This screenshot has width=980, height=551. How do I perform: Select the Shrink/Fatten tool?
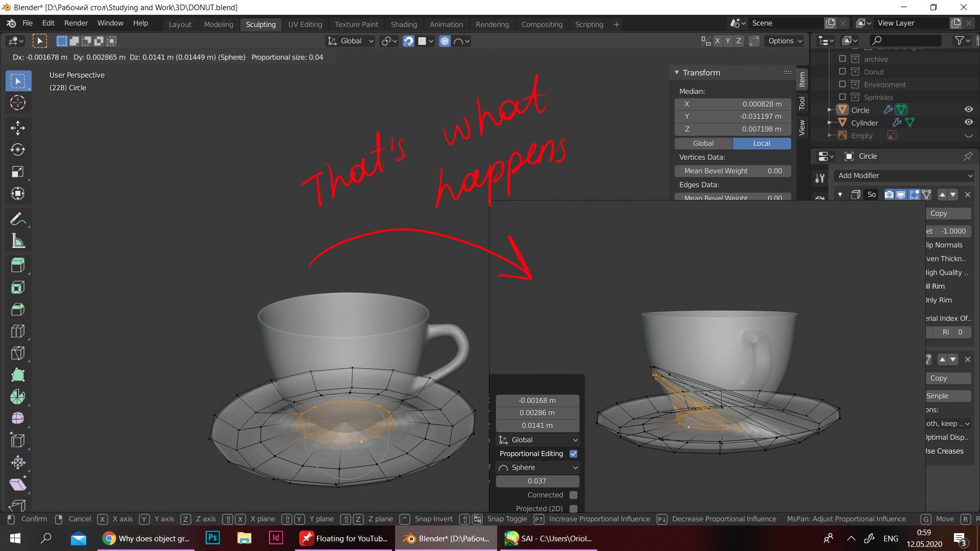(x=18, y=463)
